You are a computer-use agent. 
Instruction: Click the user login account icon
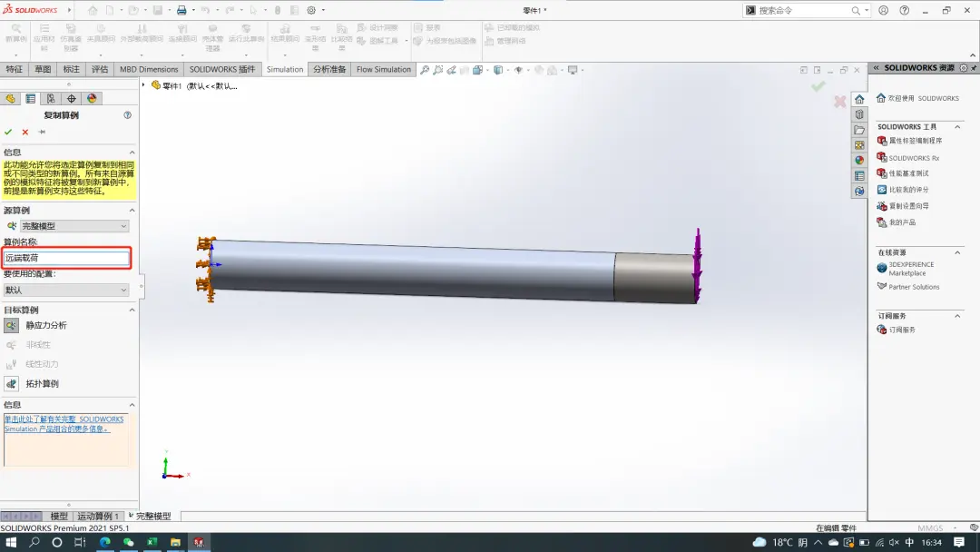pos(883,10)
